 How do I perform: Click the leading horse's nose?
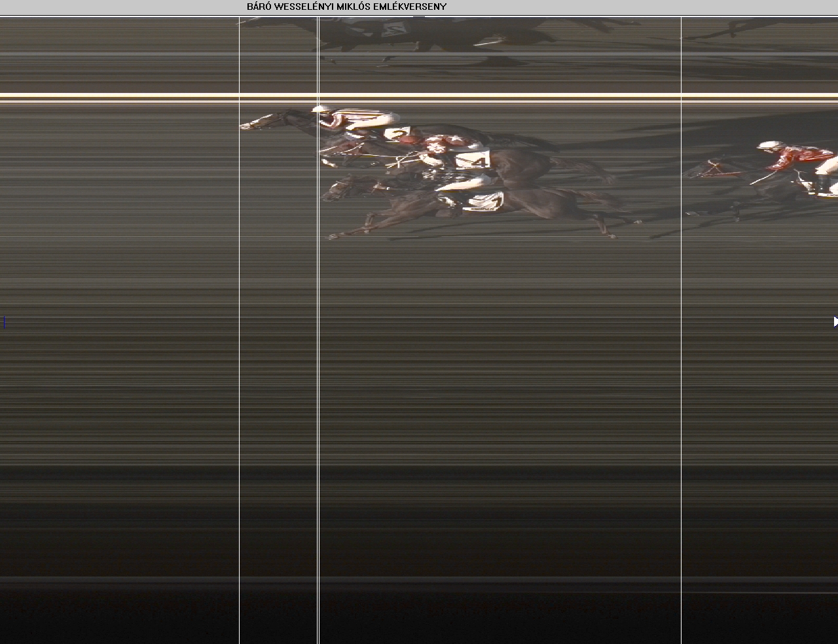coord(244,125)
